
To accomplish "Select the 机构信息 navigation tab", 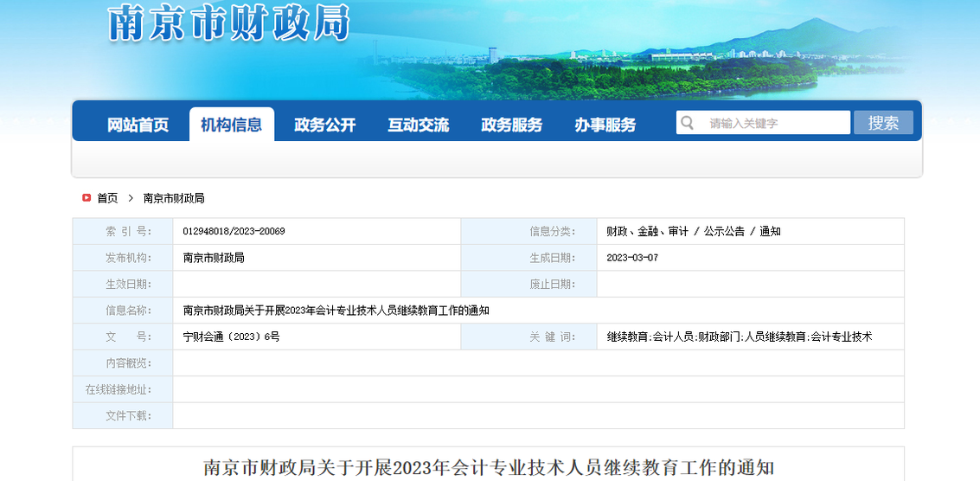I will (231, 125).
